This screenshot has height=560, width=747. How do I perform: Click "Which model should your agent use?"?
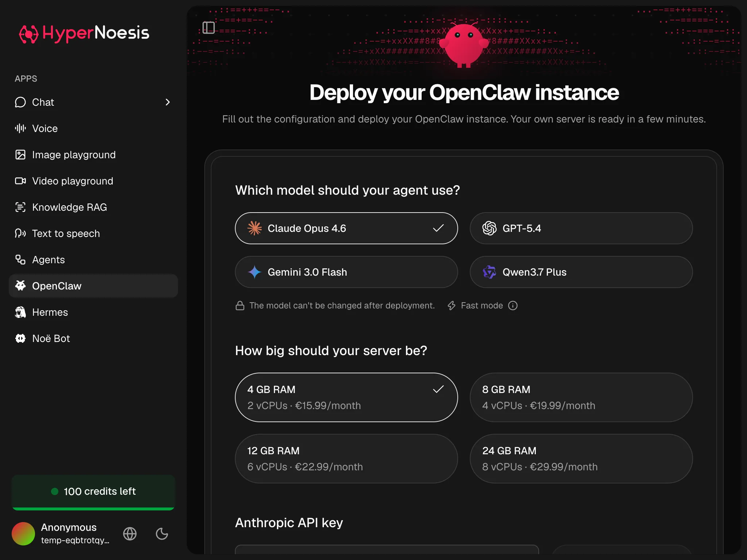point(347,190)
